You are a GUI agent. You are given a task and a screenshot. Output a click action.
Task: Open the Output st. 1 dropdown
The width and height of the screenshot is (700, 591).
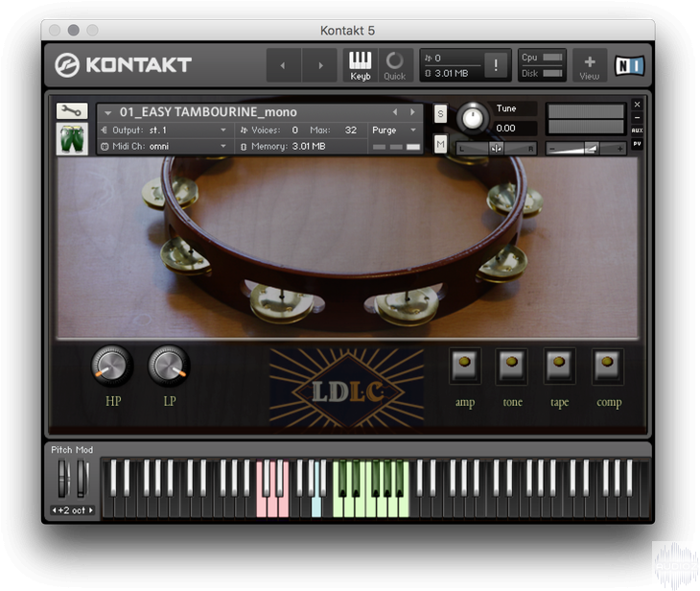[165, 130]
